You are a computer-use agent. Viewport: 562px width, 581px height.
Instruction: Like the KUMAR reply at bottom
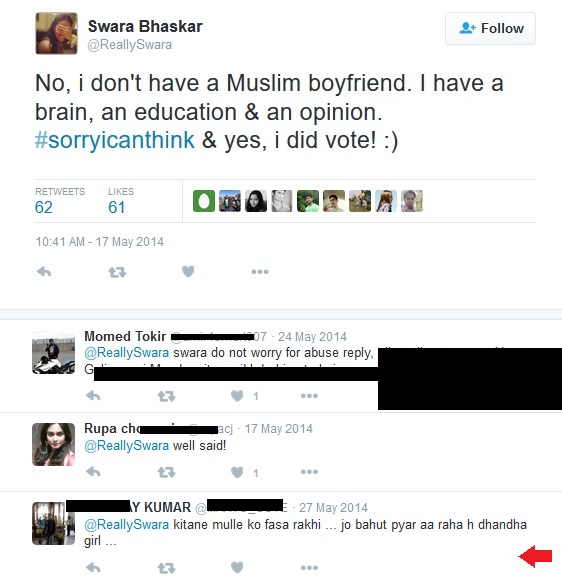point(237,567)
